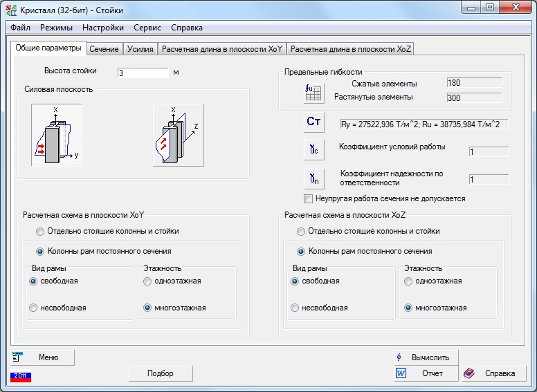The width and height of the screenshot is (537, 392).
Task: Open the limit slenderness table icon
Action: point(313,91)
